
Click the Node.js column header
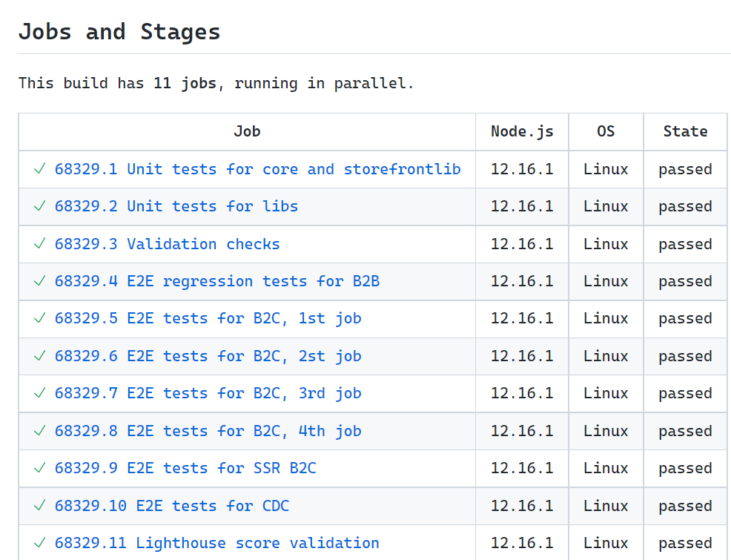click(522, 131)
